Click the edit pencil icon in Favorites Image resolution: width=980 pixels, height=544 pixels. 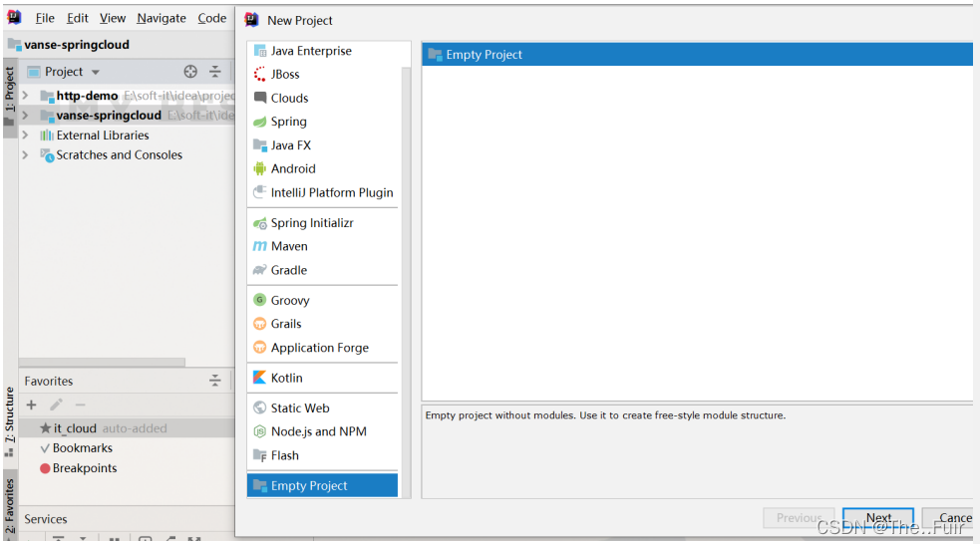56,405
